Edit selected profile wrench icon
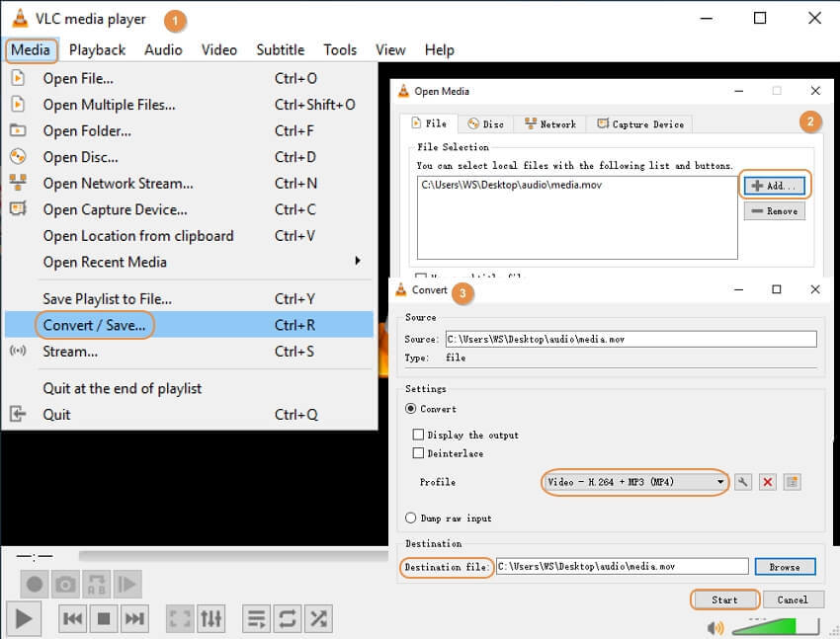The height and width of the screenshot is (639, 840). pyautogui.click(x=742, y=482)
